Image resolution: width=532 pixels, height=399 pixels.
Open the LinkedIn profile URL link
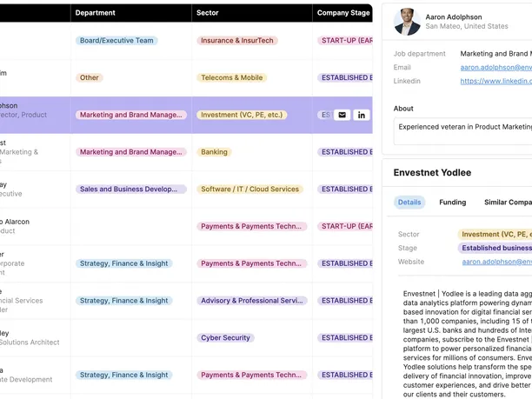[496, 81]
